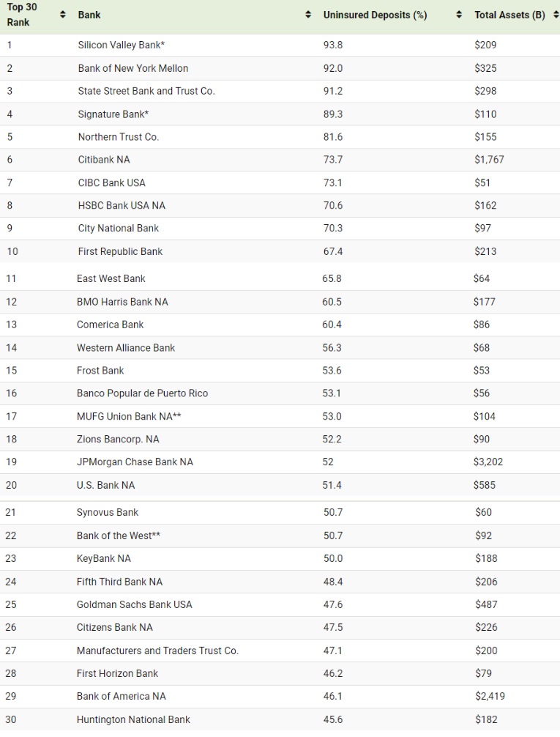Click the Citibank NA cell
This screenshot has height=737, width=560.
tap(104, 160)
